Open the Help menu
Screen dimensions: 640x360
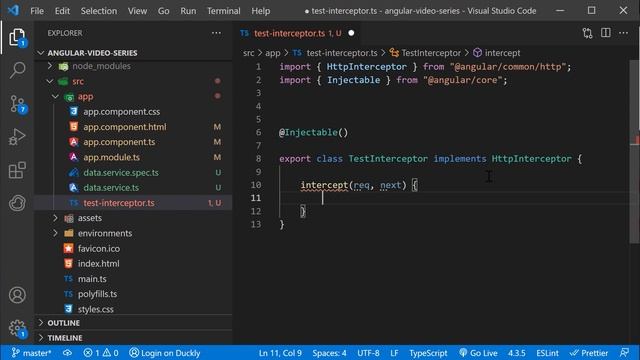click(260, 11)
